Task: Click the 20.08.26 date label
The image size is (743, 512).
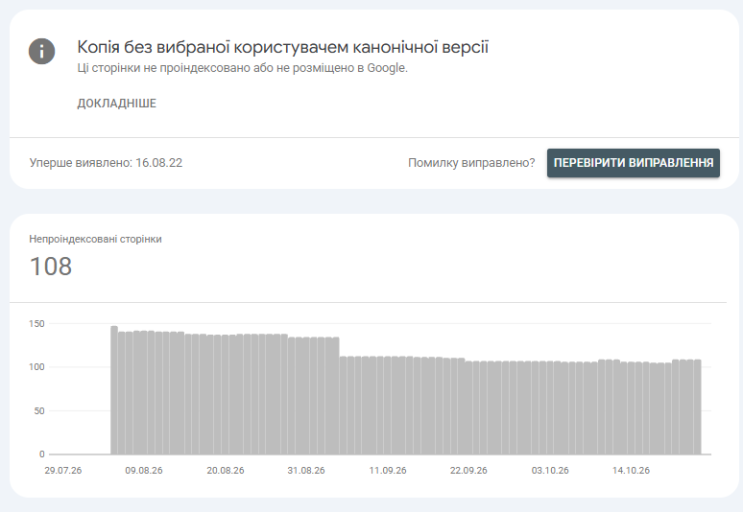Action: [226, 471]
